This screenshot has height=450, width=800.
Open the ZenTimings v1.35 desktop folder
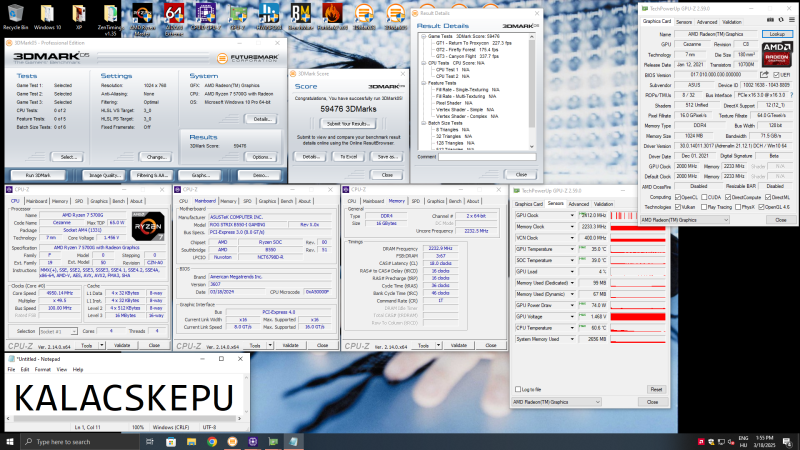point(110,19)
